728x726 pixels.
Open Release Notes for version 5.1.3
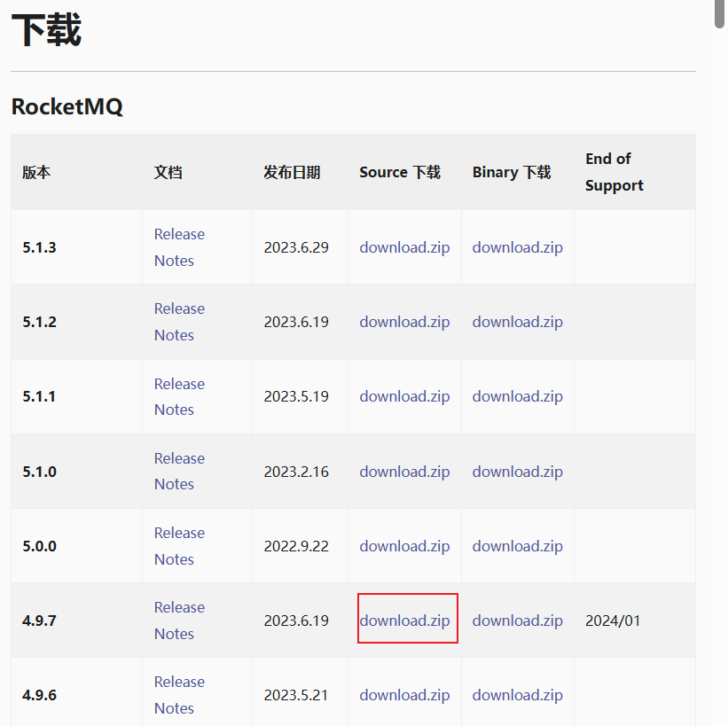coord(179,247)
